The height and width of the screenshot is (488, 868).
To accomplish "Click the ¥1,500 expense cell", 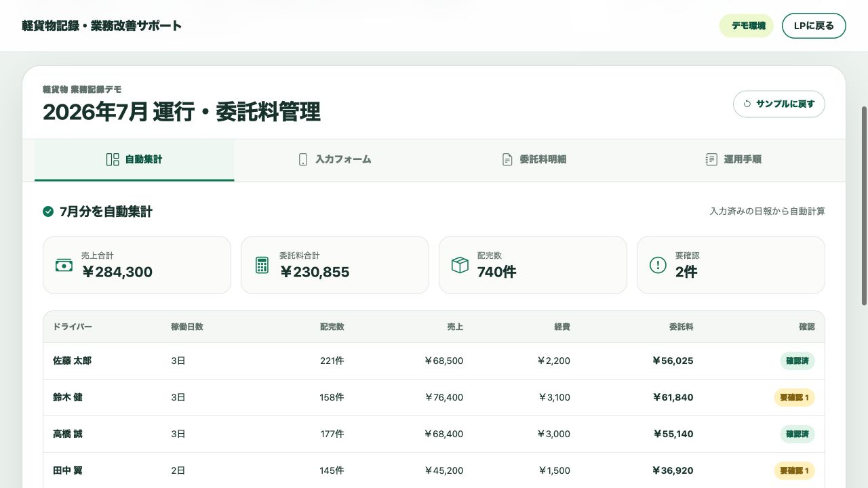I will [x=554, y=470].
